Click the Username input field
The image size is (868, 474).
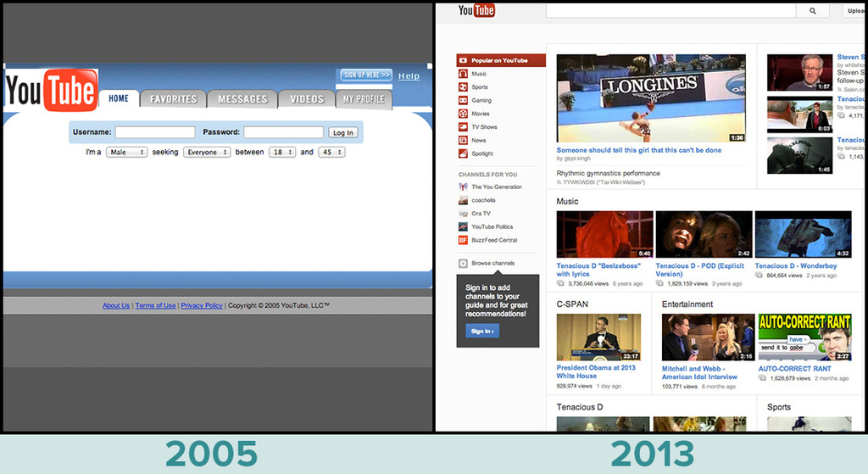(155, 131)
